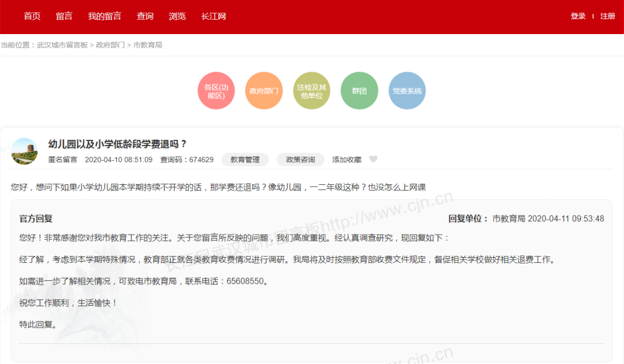
Task: Click 添加收藏 to bookmark the post
Action: coord(347,159)
